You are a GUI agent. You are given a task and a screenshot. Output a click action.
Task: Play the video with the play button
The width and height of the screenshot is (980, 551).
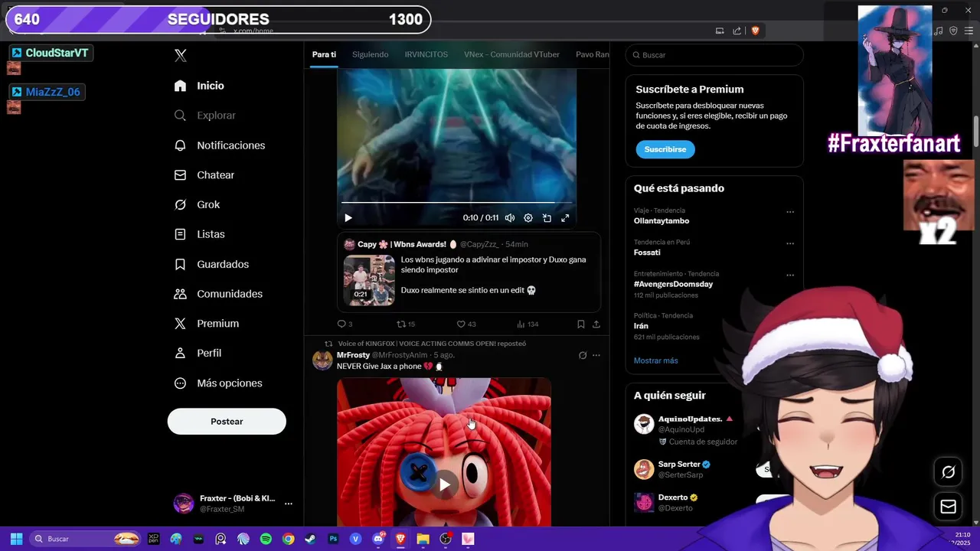coord(348,218)
